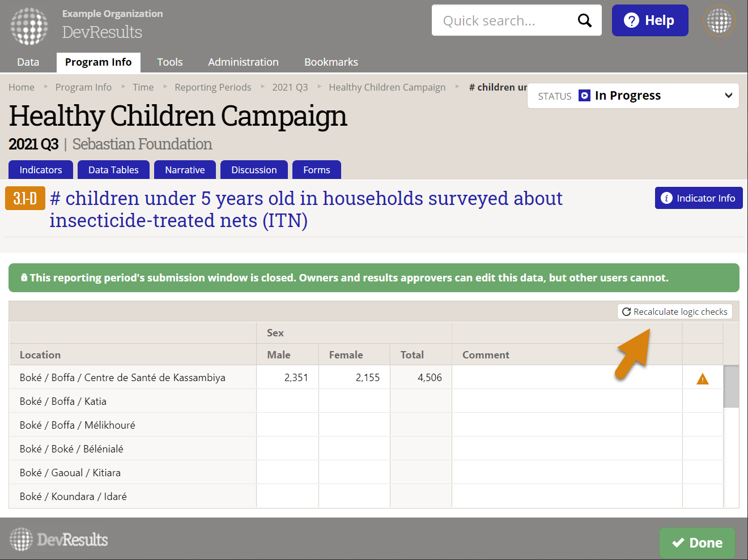Click the Sebastian Foundation text
748x560 pixels.
(x=142, y=144)
